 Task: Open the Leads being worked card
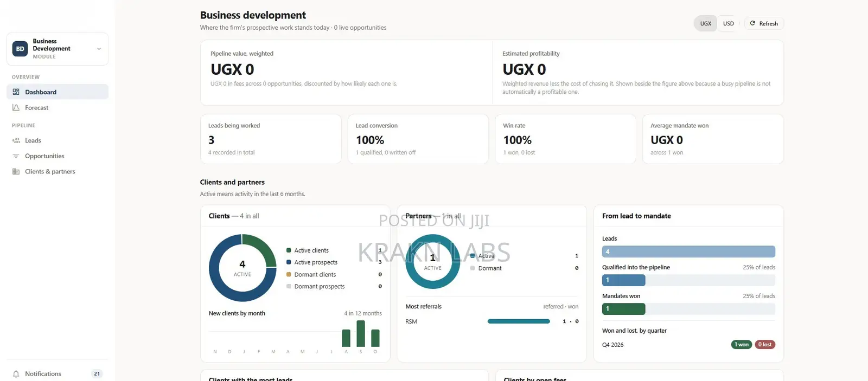click(x=271, y=139)
